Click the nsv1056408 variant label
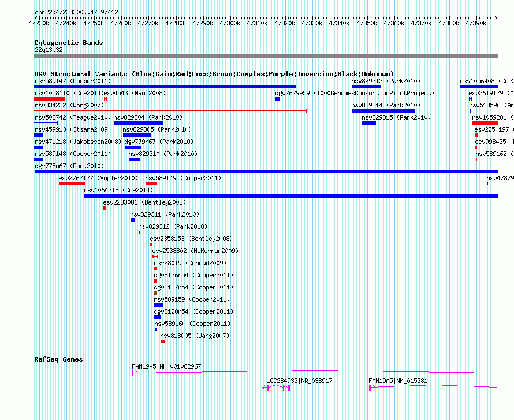Screen dimensions: 514x420 (x=487, y=81)
